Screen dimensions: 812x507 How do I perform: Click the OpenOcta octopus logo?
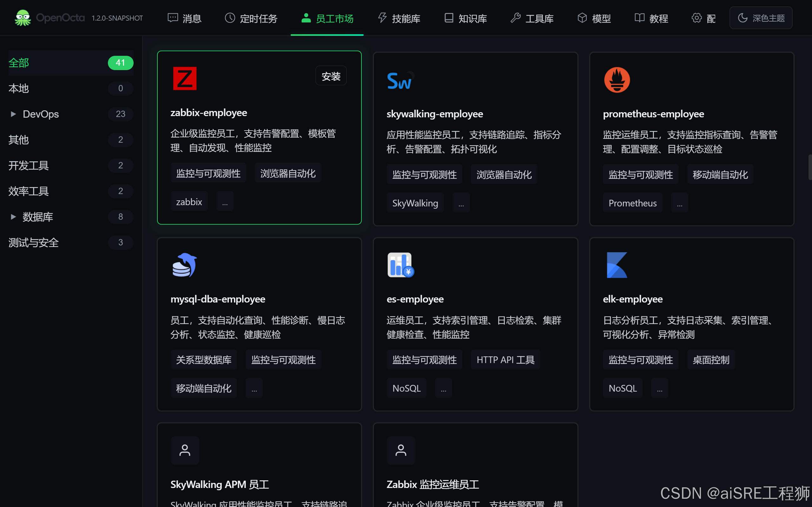click(23, 18)
